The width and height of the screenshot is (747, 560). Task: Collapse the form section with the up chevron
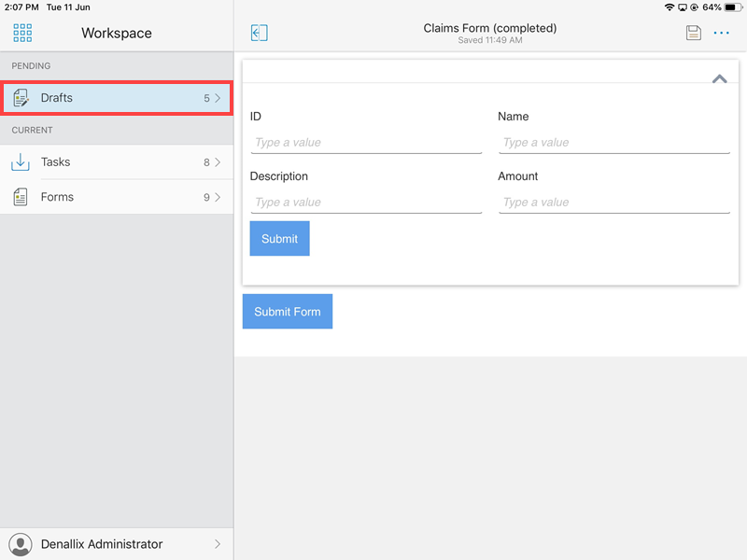tap(719, 79)
